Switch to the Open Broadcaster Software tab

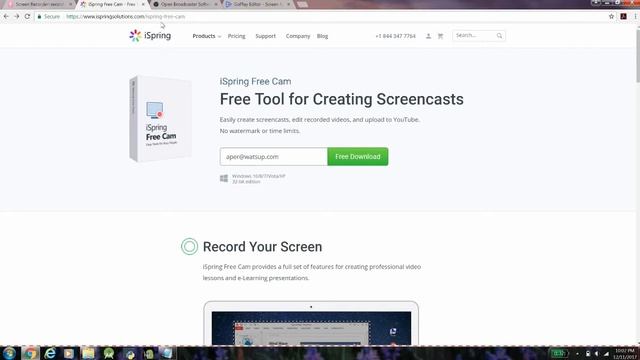pyautogui.click(x=184, y=4)
